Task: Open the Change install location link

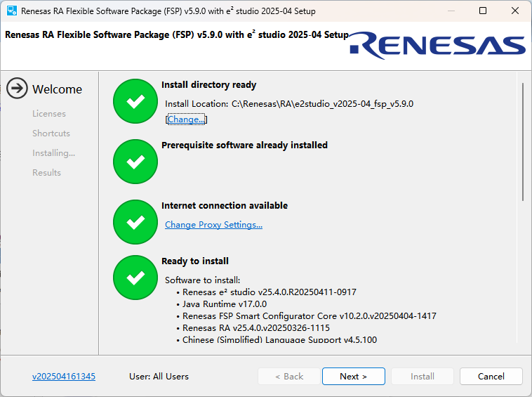Action: pos(186,119)
